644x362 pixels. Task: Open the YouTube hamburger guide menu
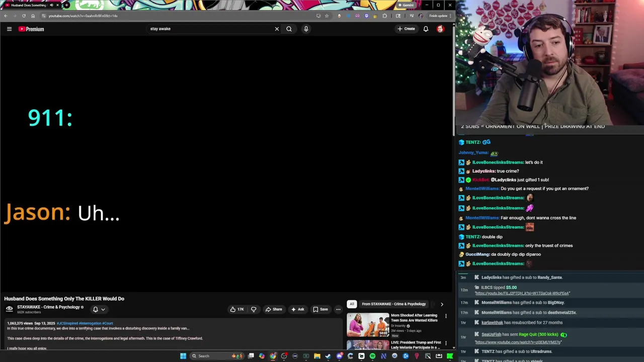pyautogui.click(x=9, y=29)
